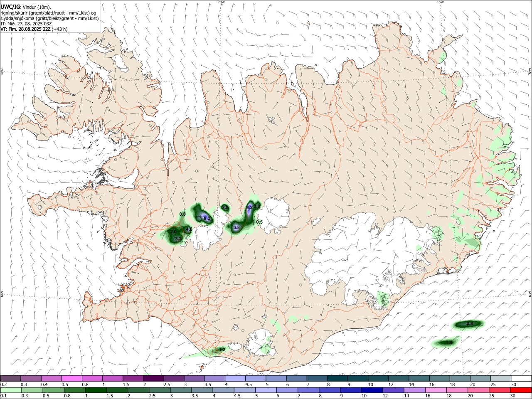Click the 'rigning/skúrir' legend description line
532x399 pixels.
48,13
